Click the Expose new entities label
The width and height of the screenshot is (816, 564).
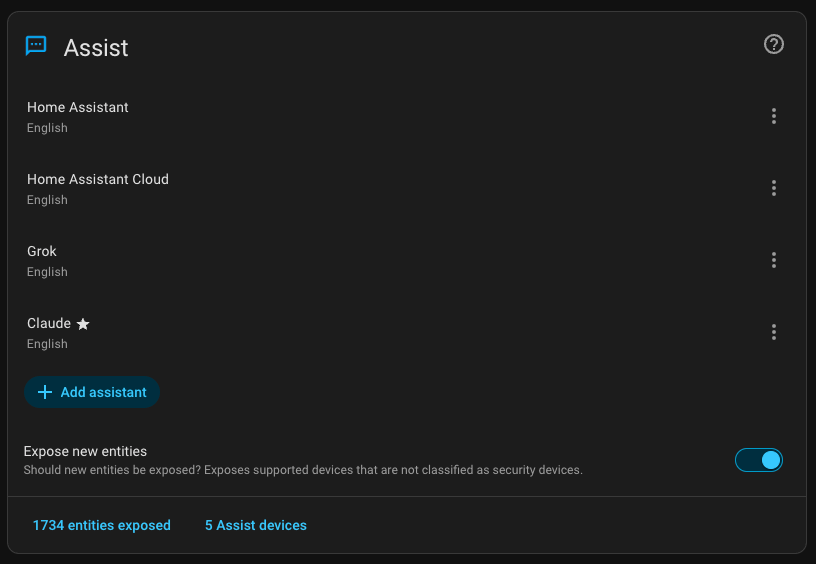85,451
